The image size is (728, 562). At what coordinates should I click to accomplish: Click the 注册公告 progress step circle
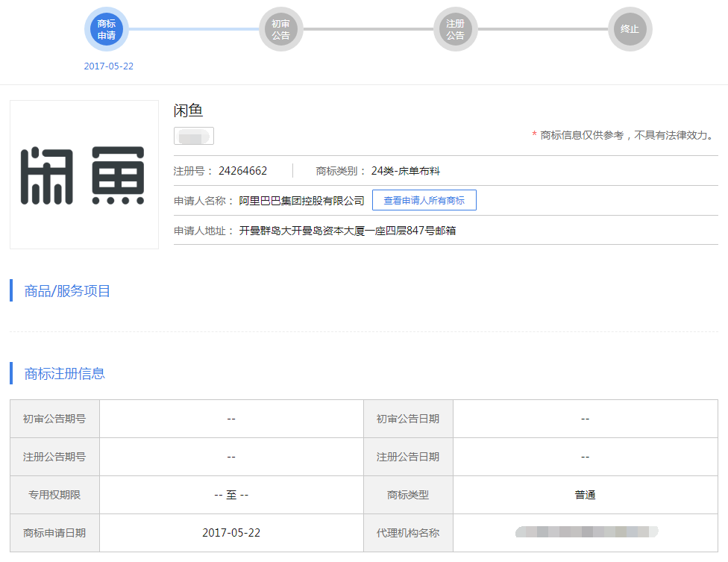[x=456, y=29]
